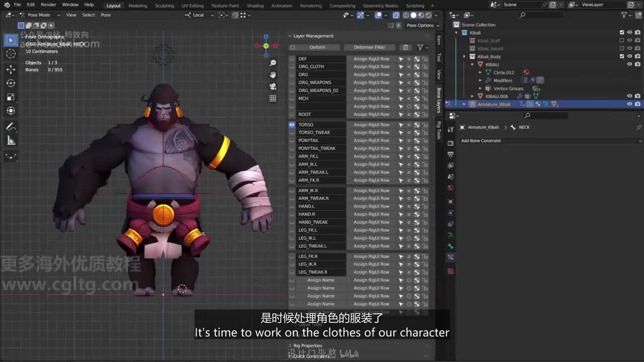
Task: Toggle camera view icon in viewport
Action: pyautogui.click(x=273, y=86)
